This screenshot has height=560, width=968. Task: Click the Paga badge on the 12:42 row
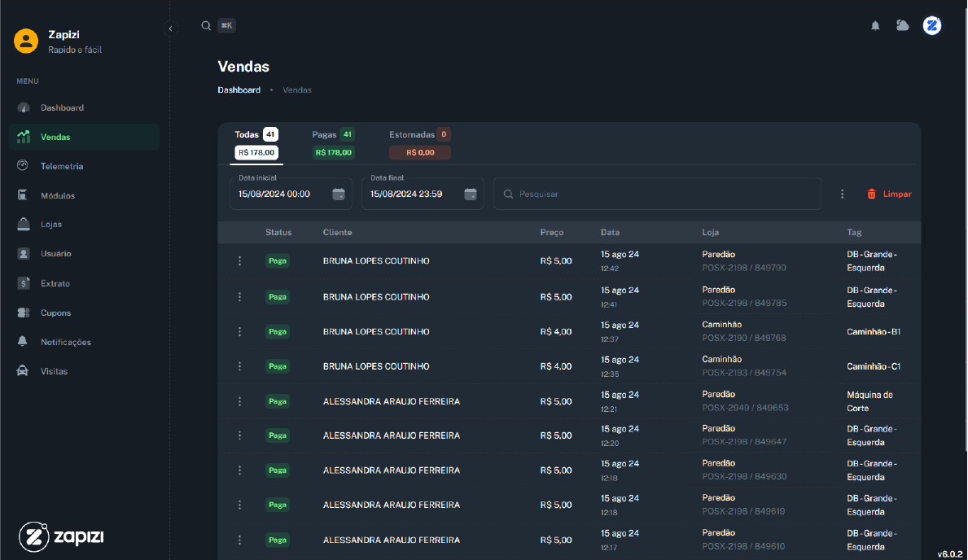point(277,261)
